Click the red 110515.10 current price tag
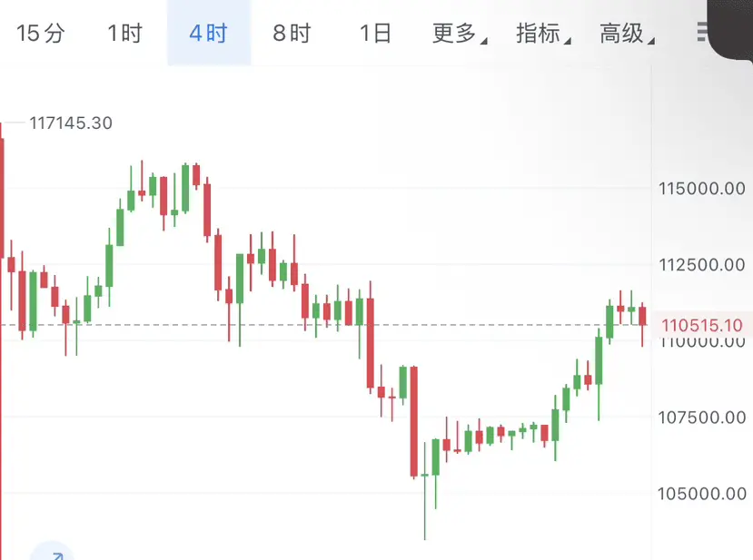753x560 pixels. pyautogui.click(x=702, y=325)
